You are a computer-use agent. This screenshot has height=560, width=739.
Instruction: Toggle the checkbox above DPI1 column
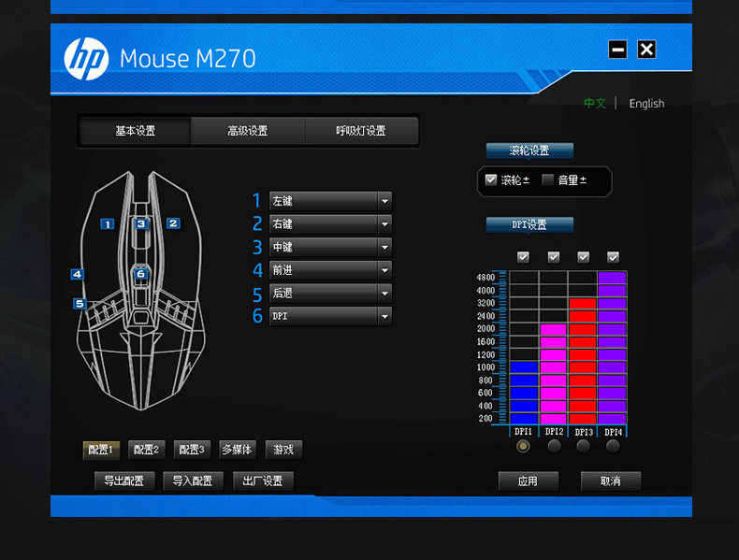point(523,257)
